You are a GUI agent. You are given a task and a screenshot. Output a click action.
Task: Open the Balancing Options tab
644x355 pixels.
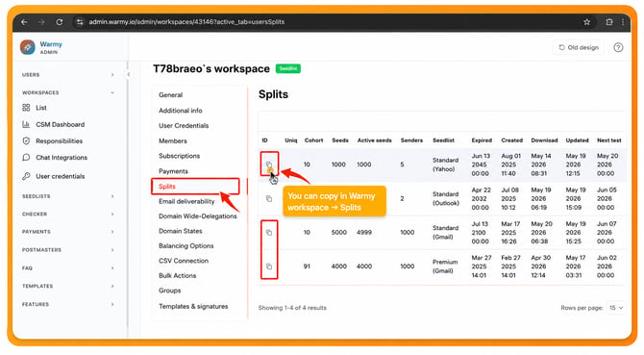click(186, 245)
